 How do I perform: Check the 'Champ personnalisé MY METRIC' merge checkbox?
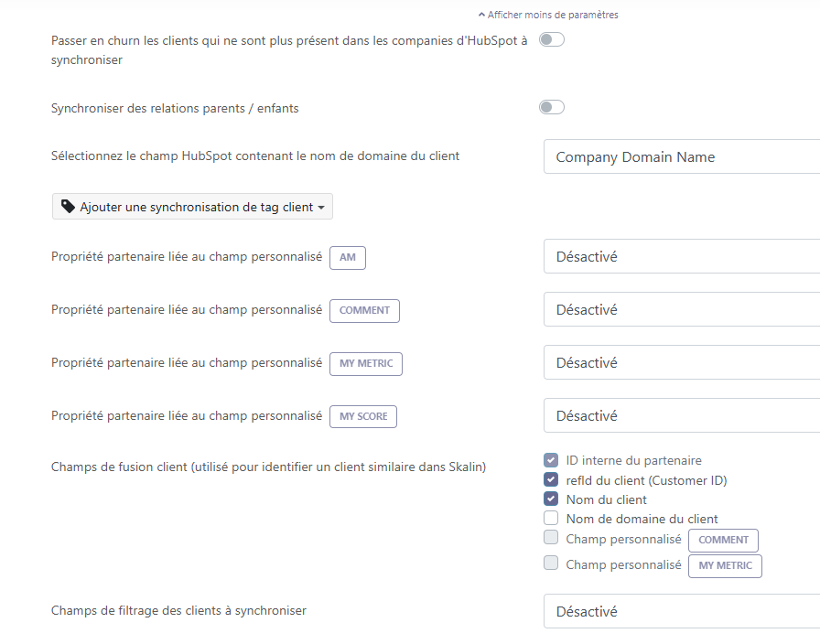[551, 563]
